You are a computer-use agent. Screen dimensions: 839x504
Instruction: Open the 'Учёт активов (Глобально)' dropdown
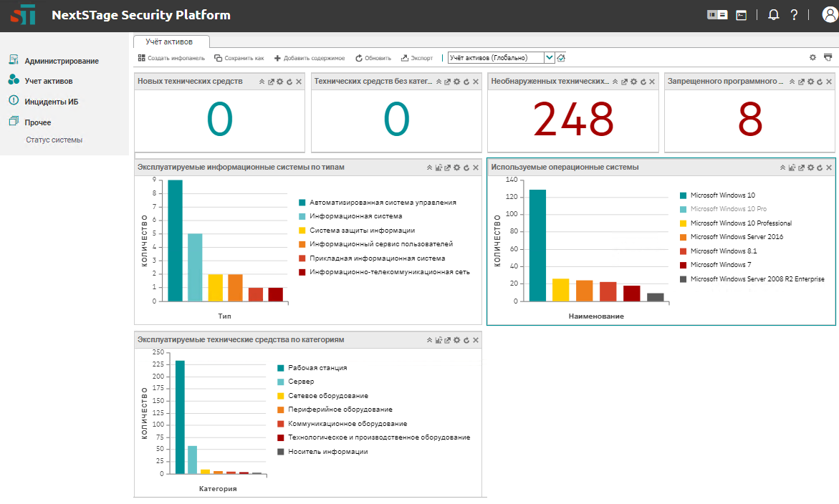(x=550, y=58)
